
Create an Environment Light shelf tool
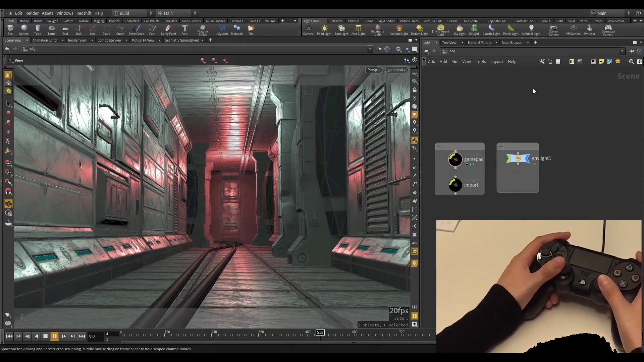[440, 30]
